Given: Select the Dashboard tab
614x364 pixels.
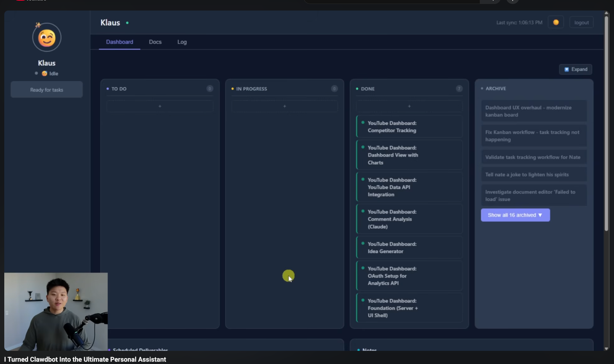Looking at the screenshot, I should (119, 42).
